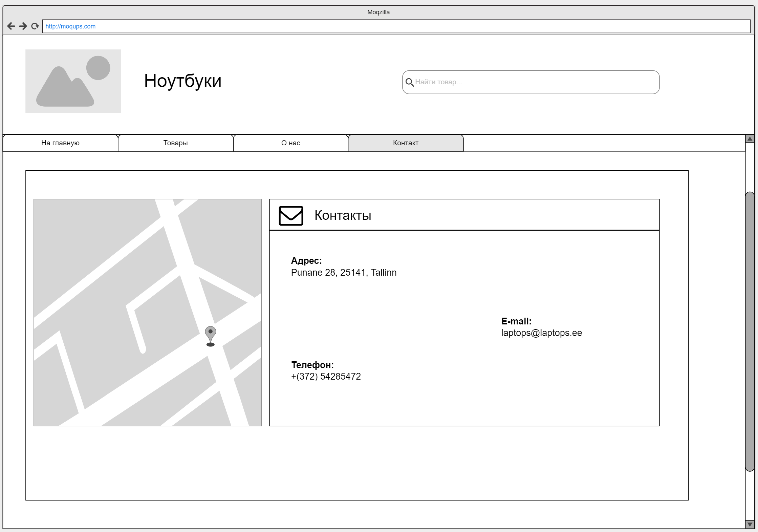Click the scrollbar up arrow
758x532 pixels.
tap(750, 139)
